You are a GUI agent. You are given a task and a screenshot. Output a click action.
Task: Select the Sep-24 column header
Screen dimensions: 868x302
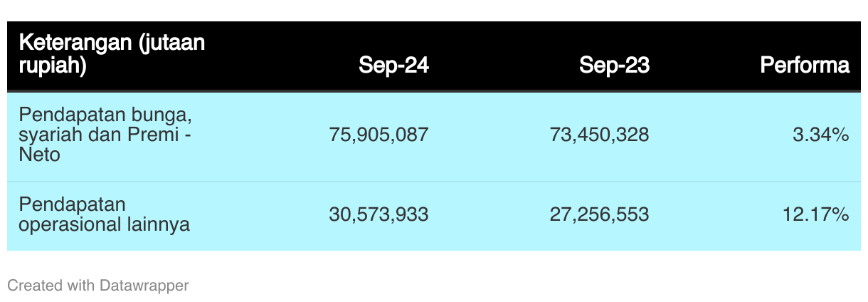coord(393,66)
